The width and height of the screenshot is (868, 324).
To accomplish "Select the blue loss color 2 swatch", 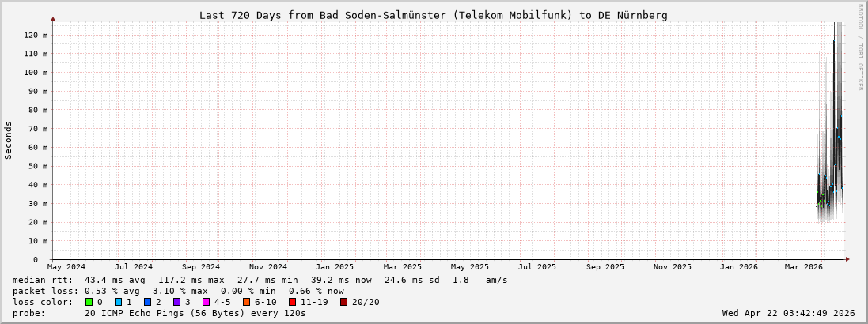I will 147,302.
